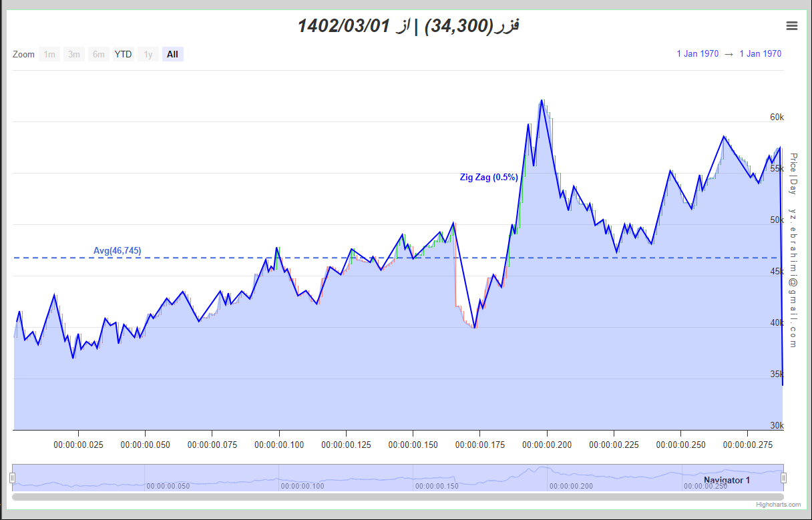
Task: Click the 55k y-axis label
Action: click(x=777, y=169)
